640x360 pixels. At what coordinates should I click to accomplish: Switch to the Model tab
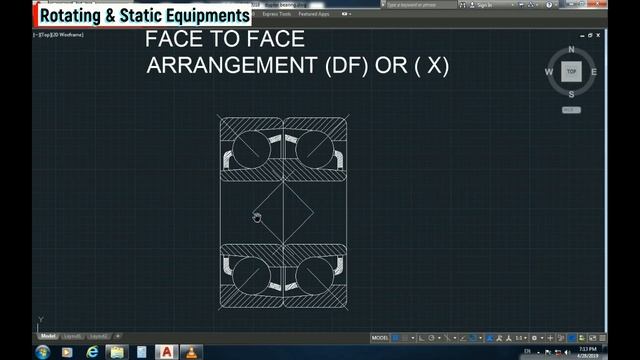point(48,336)
